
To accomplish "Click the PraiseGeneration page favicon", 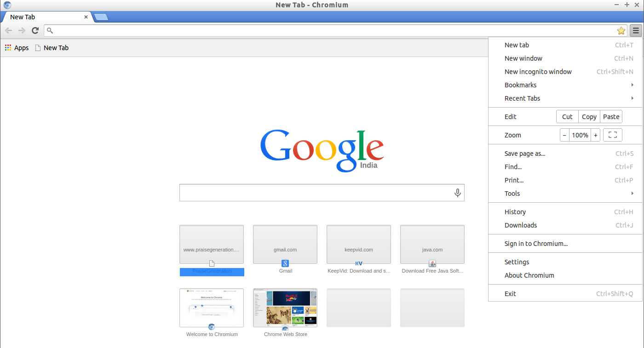I will pyautogui.click(x=212, y=263).
